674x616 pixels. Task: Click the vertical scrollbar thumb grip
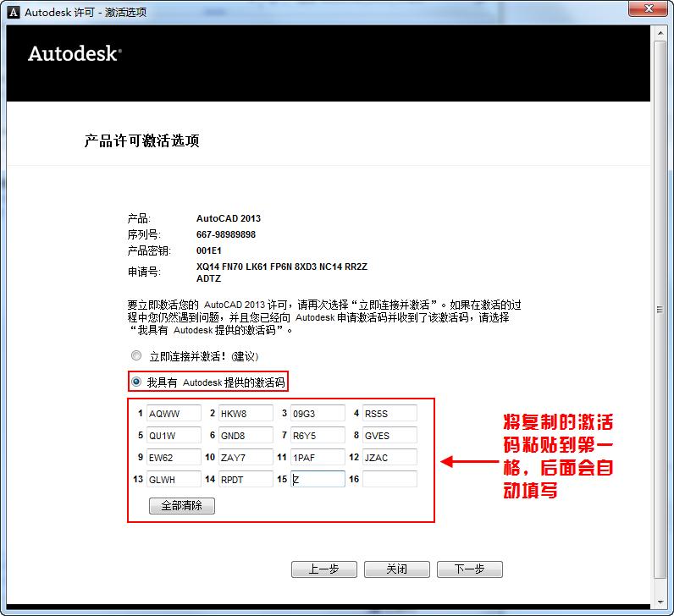coord(660,310)
